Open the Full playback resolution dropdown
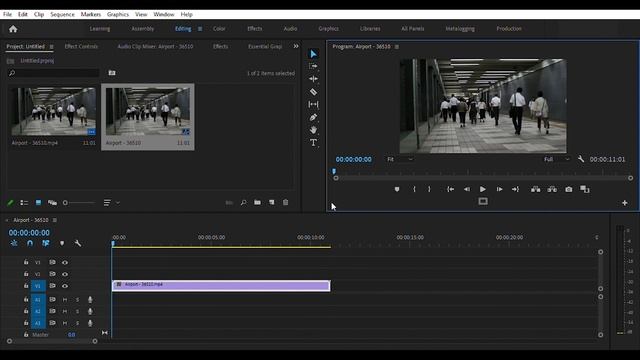The width and height of the screenshot is (640, 360). [x=557, y=159]
